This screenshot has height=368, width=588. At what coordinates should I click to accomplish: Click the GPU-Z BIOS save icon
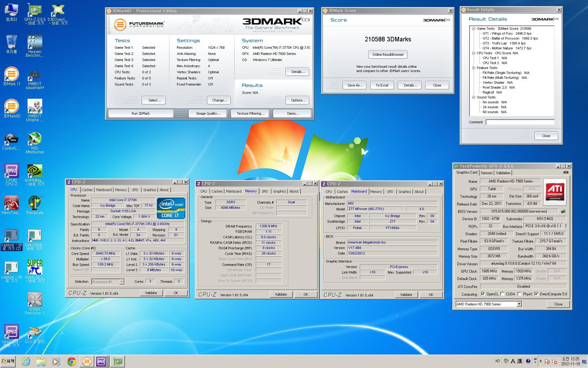coord(563,211)
